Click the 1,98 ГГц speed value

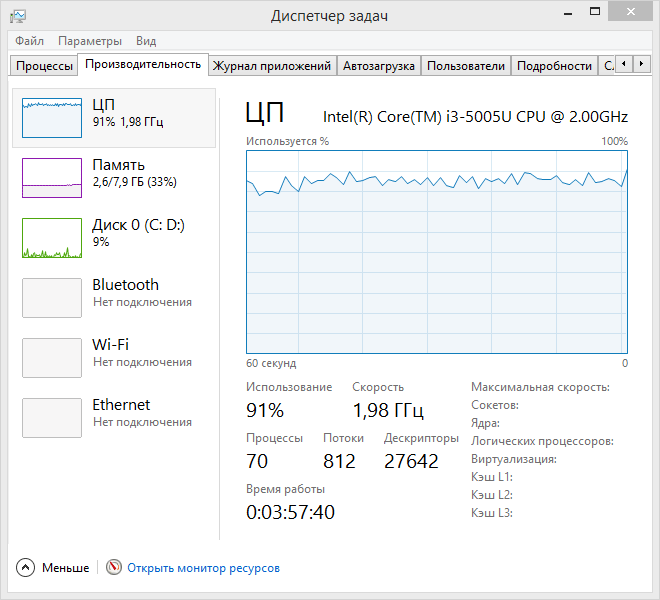388,410
